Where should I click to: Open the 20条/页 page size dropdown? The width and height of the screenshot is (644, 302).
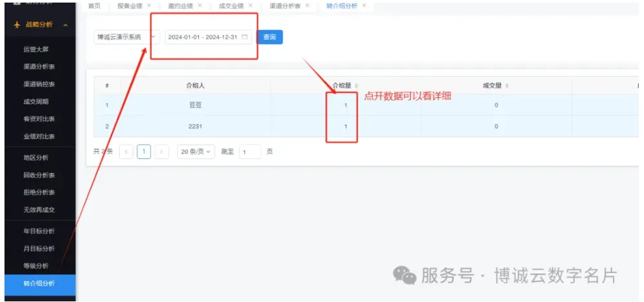(x=196, y=152)
